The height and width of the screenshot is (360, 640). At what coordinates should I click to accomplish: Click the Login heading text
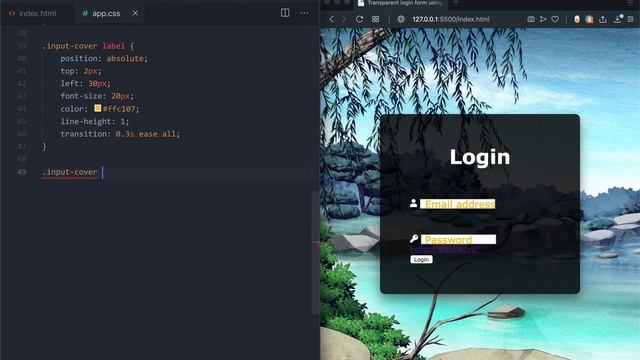(480, 157)
